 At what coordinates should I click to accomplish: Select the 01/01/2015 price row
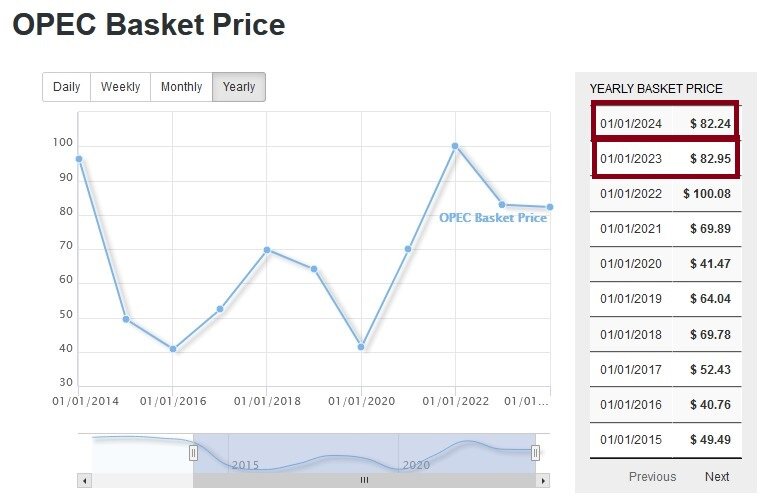(x=665, y=440)
